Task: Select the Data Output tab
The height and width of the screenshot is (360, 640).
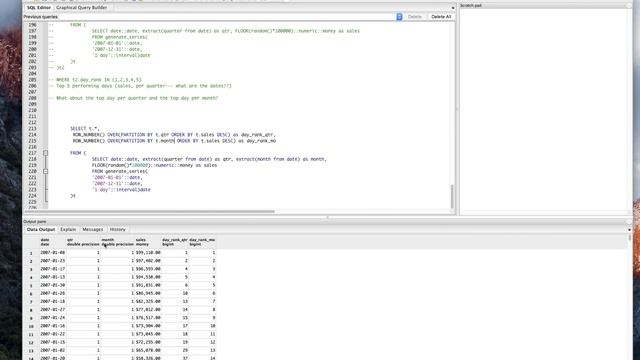Action: (x=41, y=230)
